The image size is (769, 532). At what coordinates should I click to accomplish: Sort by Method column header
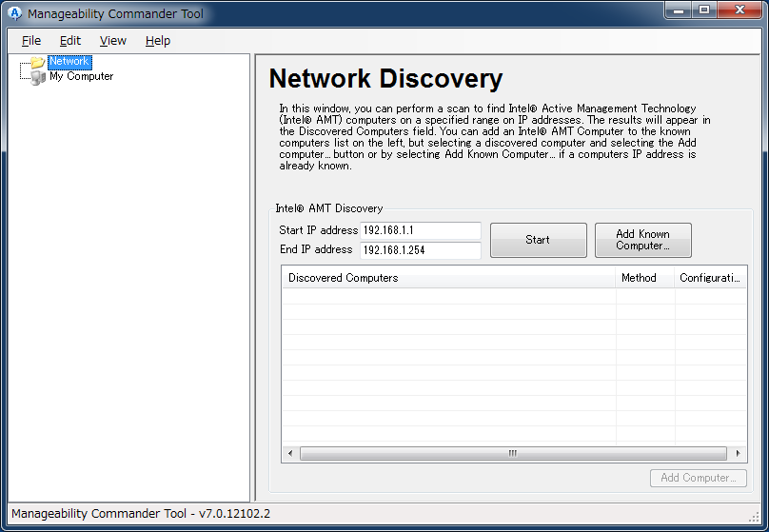(645, 278)
